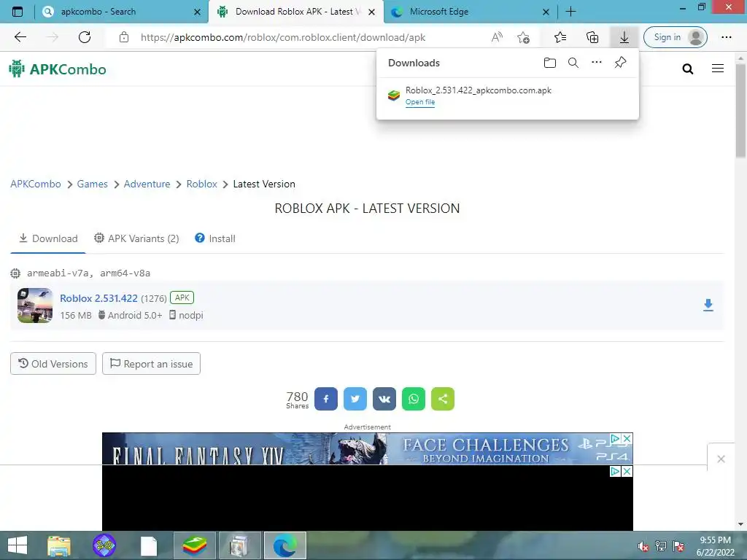The width and height of the screenshot is (747, 560).
Task: Switch to the apkcombo - Search tab
Action: click(x=122, y=12)
